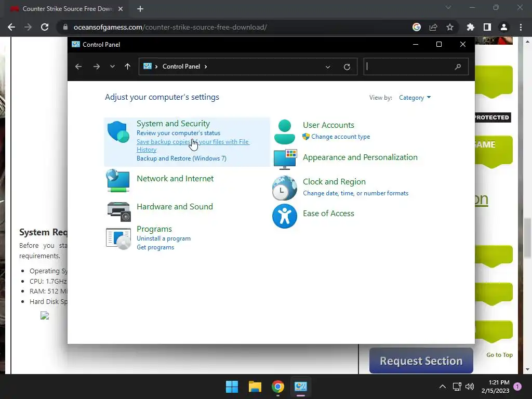532x399 pixels.
Task: Expand the Control Panel breadcrumb chevron
Action: [x=206, y=66]
